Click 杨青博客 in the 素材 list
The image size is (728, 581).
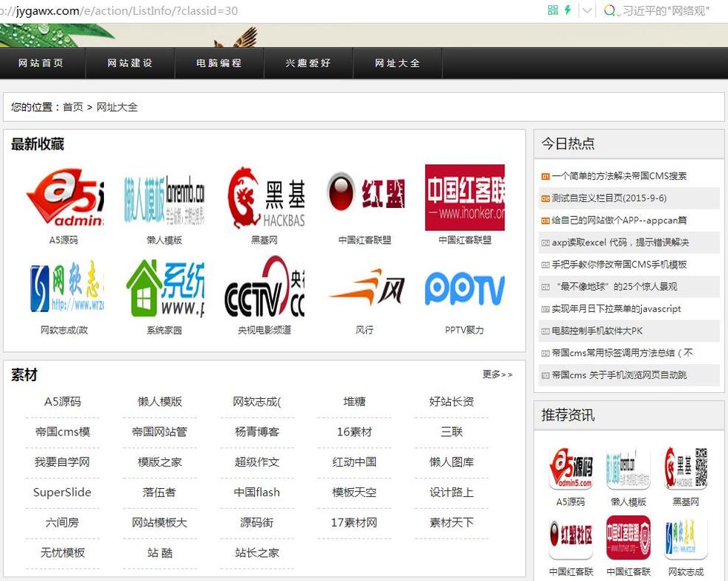(257, 432)
